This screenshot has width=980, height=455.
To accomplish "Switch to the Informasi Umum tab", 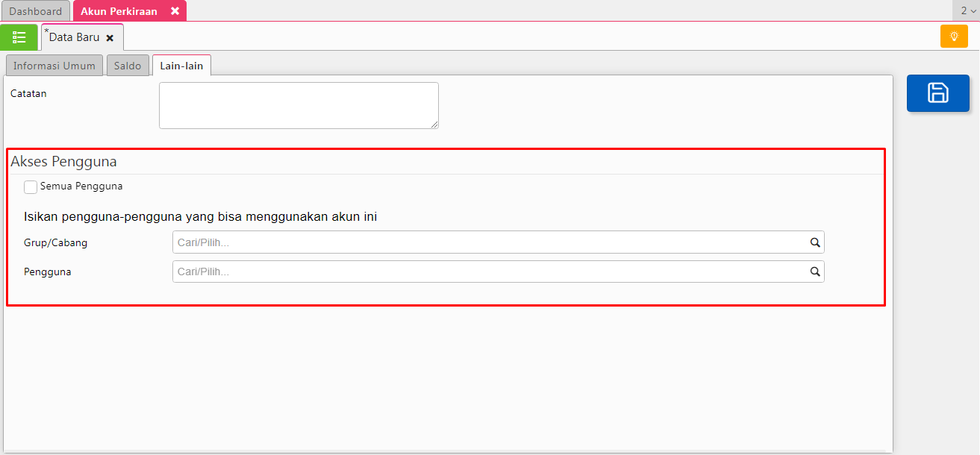I will pos(54,66).
